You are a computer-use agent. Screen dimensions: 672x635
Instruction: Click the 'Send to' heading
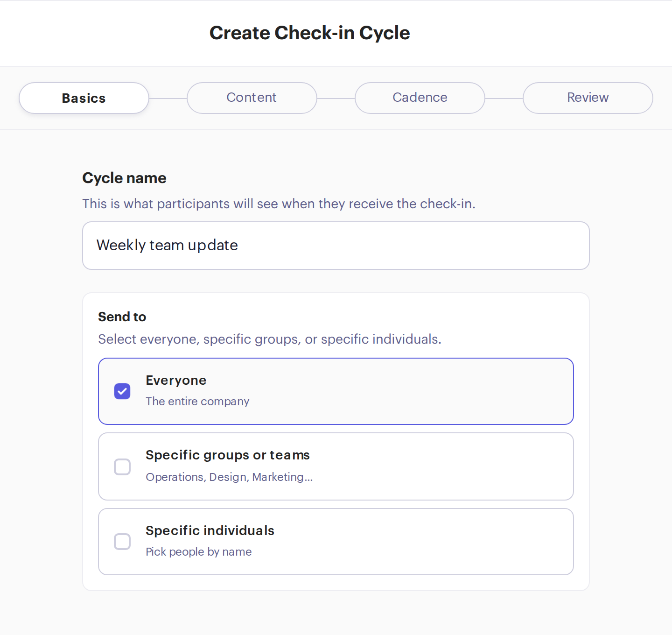pos(122,317)
